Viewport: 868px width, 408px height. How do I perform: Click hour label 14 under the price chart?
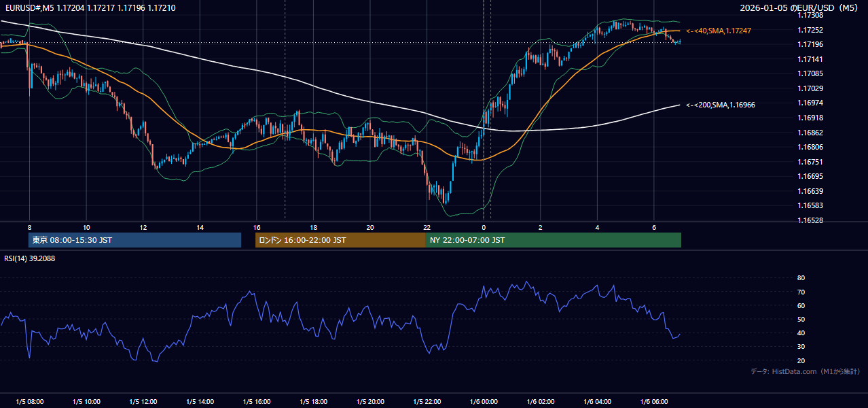click(200, 227)
